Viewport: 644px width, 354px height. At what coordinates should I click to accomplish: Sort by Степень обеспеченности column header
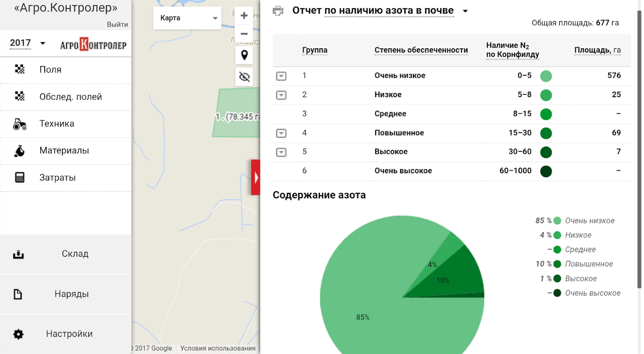(421, 50)
